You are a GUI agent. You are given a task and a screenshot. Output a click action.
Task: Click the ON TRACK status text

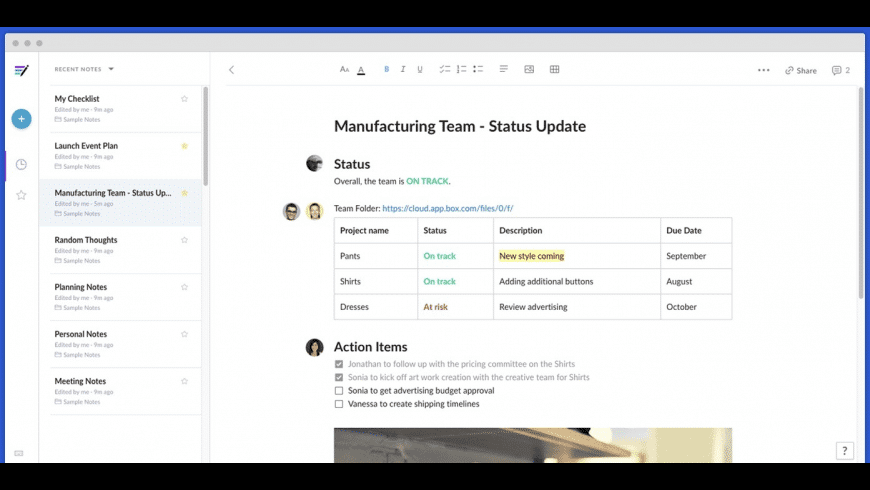[427, 181]
